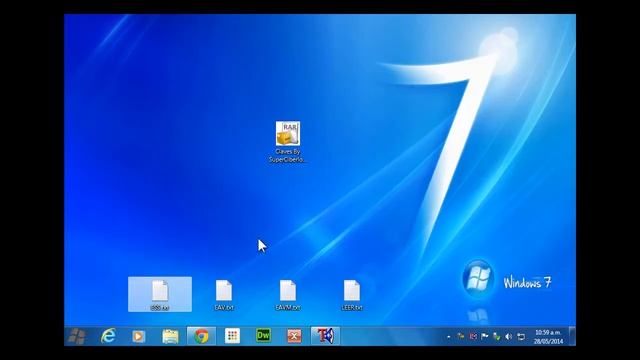The width and height of the screenshot is (640, 360).
Task: Open the Windows Start menu
Action: tap(77, 336)
